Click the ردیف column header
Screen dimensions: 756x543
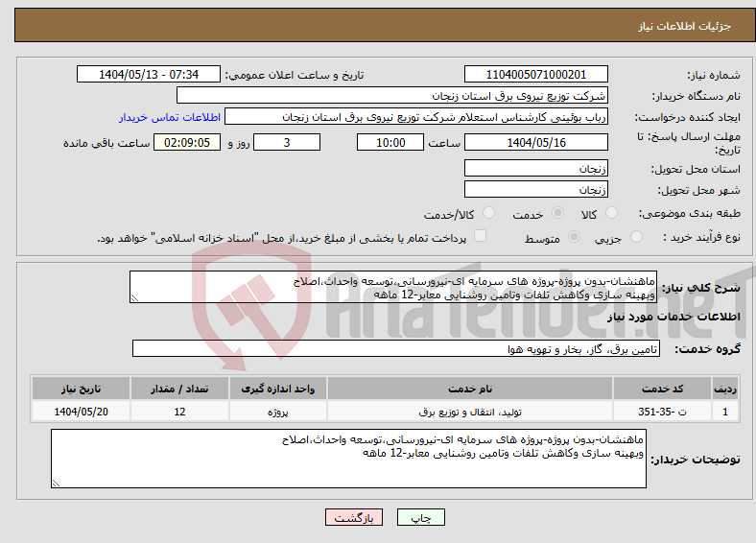coord(725,389)
